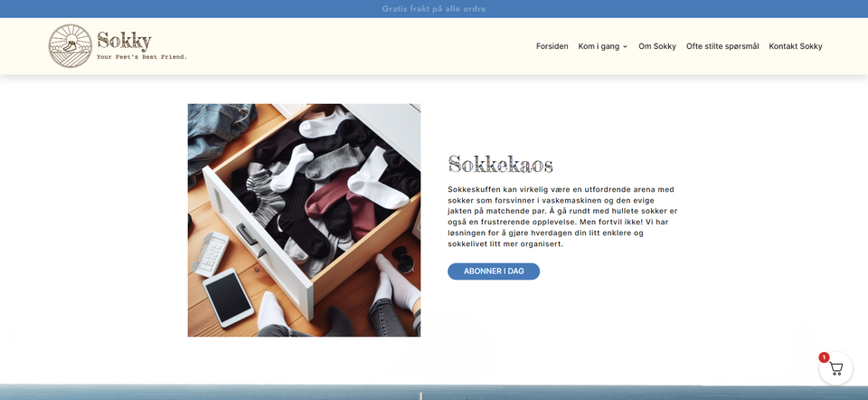Viewport: 868px width, 400px height.
Task: Navigate to Kontakt Sokky
Action: coord(796,46)
